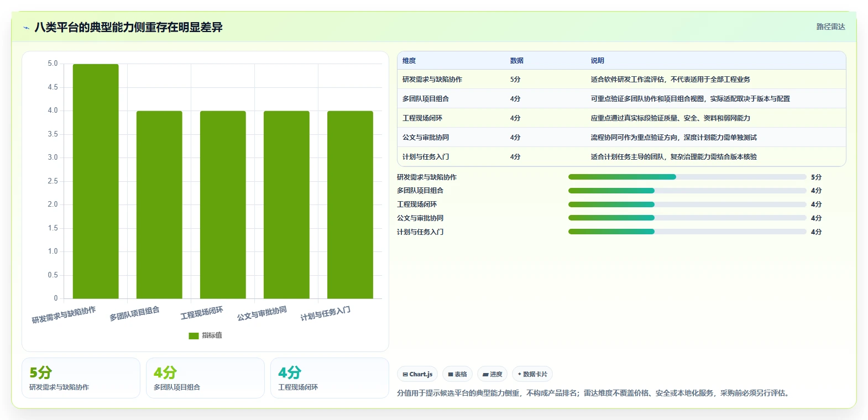Click the 公文与审批协同 x-axis label
868x420 pixels.
(x=262, y=314)
